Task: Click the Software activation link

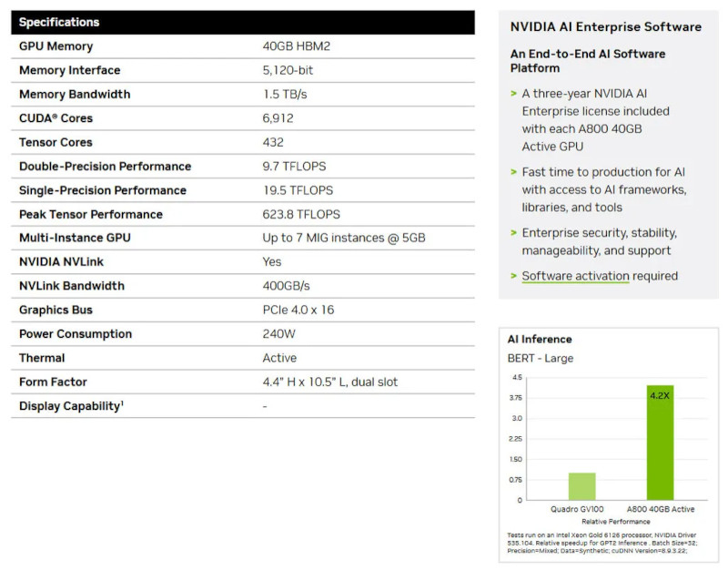Action: pyautogui.click(x=575, y=276)
